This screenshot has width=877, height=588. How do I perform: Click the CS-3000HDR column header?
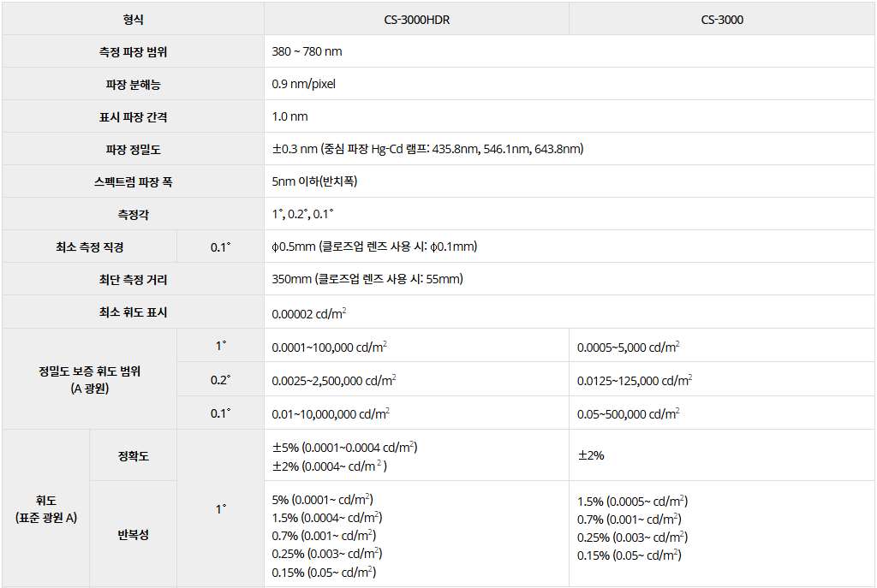[416, 20]
